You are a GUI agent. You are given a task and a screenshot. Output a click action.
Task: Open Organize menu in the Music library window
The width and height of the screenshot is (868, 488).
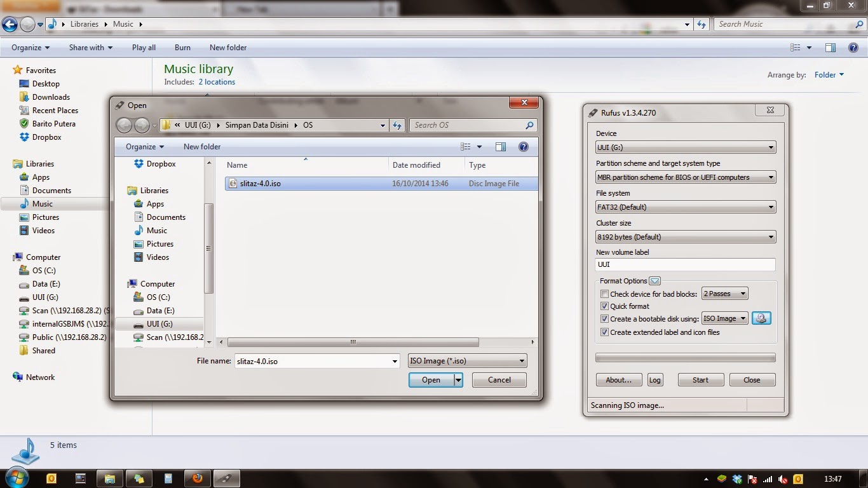click(x=31, y=48)
